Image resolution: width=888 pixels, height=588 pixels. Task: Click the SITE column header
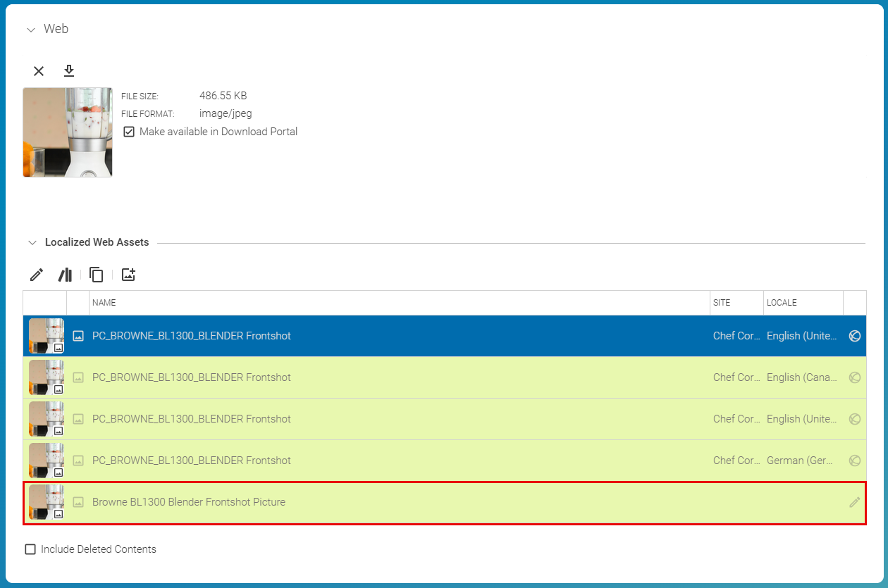coord(722,303)
